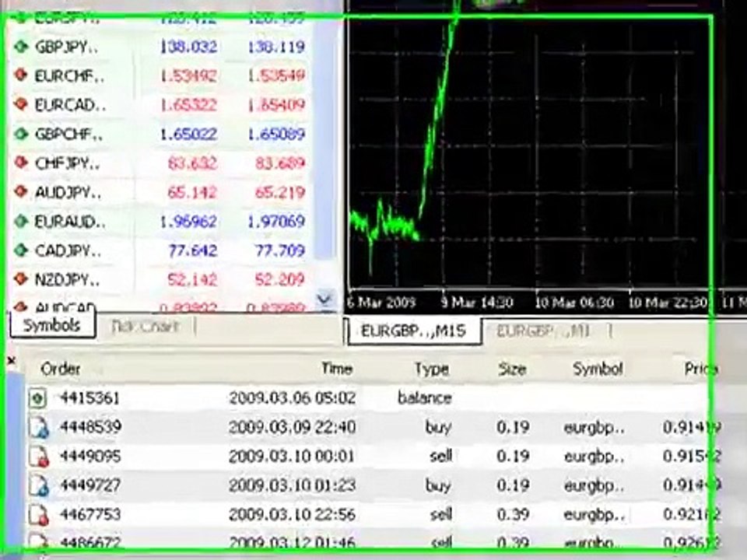
Task: Click the GBPCHF bid value 1.65022
Action: point(188,134)
